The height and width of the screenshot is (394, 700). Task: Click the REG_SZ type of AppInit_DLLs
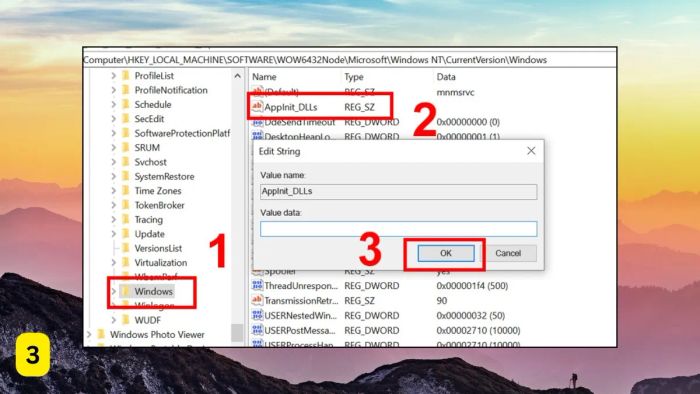359,107
